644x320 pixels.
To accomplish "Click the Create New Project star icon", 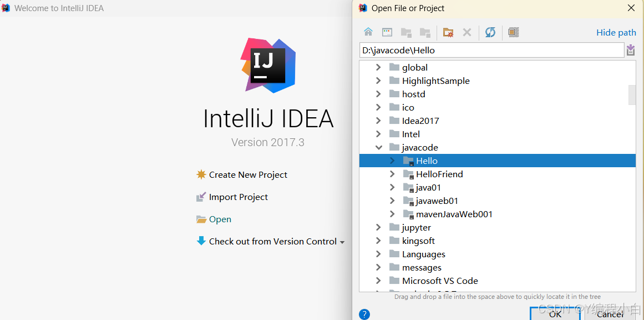I will [x=201, y=174].
